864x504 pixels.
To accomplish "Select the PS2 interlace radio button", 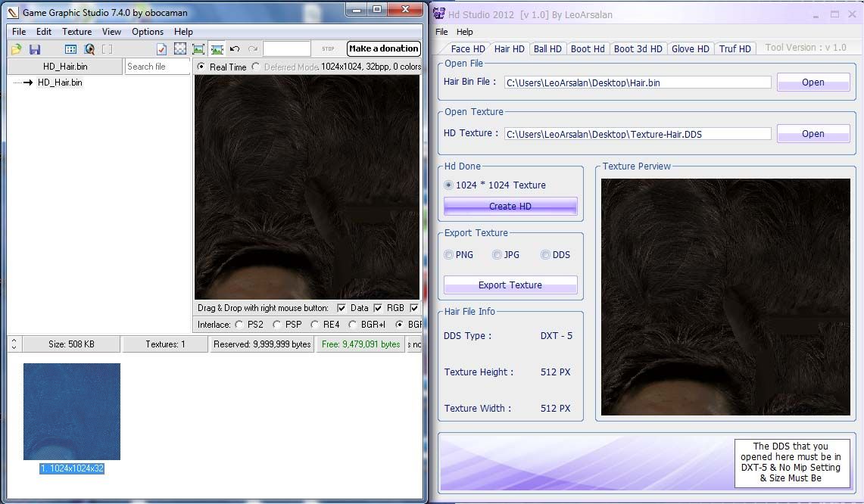I will (x=239, y=325).
